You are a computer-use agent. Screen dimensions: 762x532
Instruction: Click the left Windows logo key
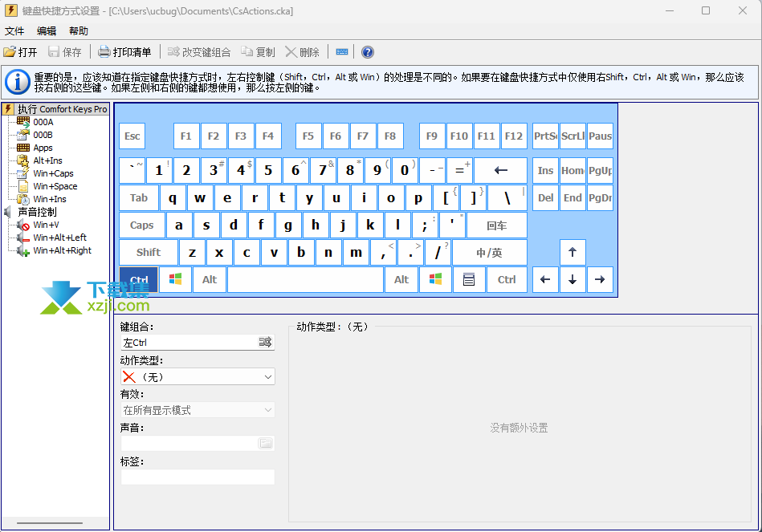175,279
